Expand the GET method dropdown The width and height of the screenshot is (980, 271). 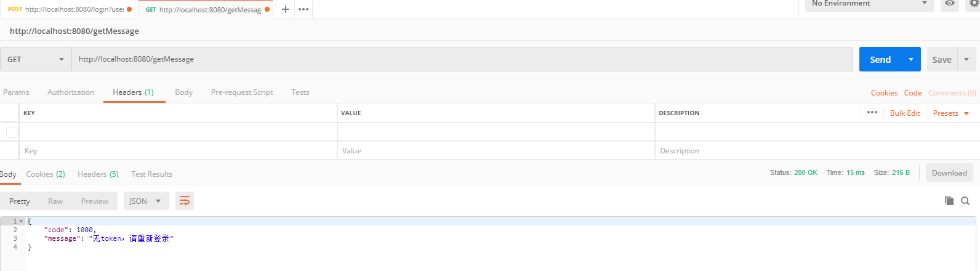point(36,59)
